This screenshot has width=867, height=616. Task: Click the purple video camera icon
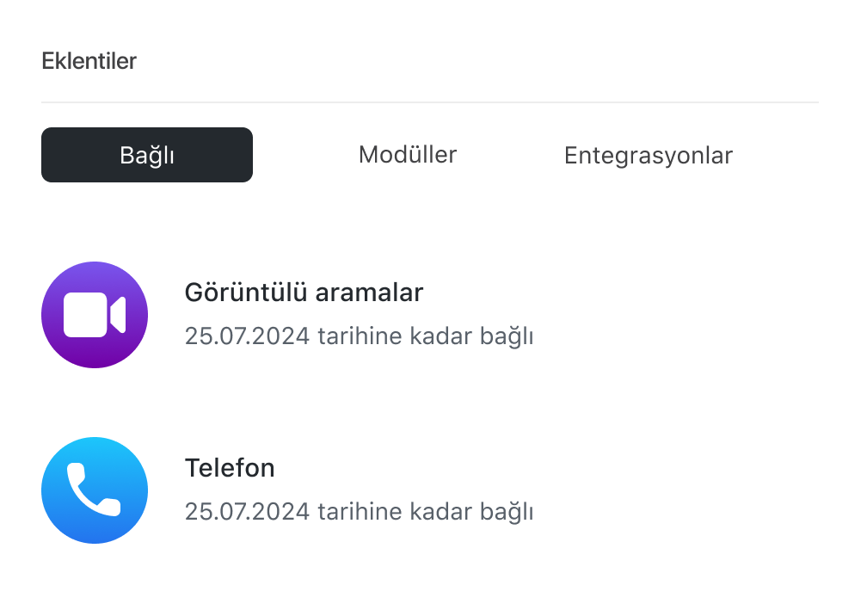click(95, 315)
